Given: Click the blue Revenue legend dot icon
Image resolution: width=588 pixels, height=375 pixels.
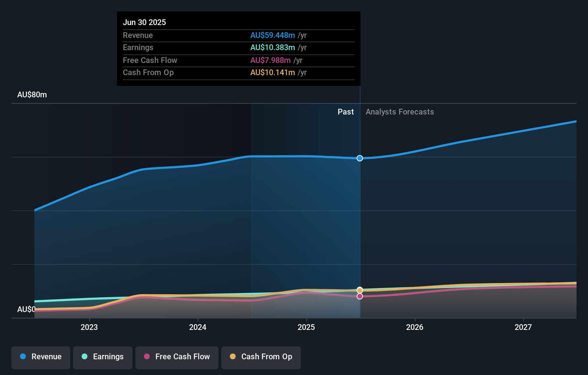Looking at the screenshot, I should 23,357.
